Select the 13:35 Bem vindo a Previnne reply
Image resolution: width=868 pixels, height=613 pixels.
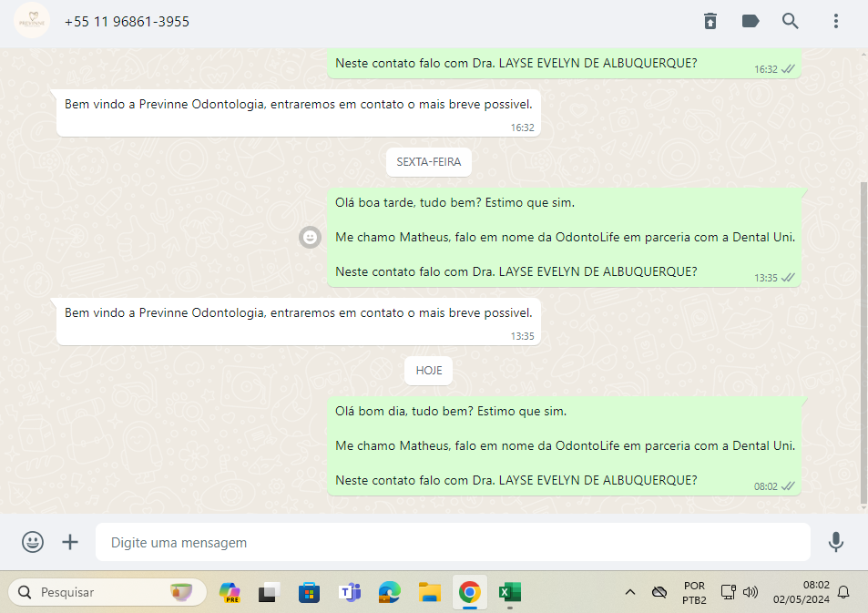pos(299,322)
